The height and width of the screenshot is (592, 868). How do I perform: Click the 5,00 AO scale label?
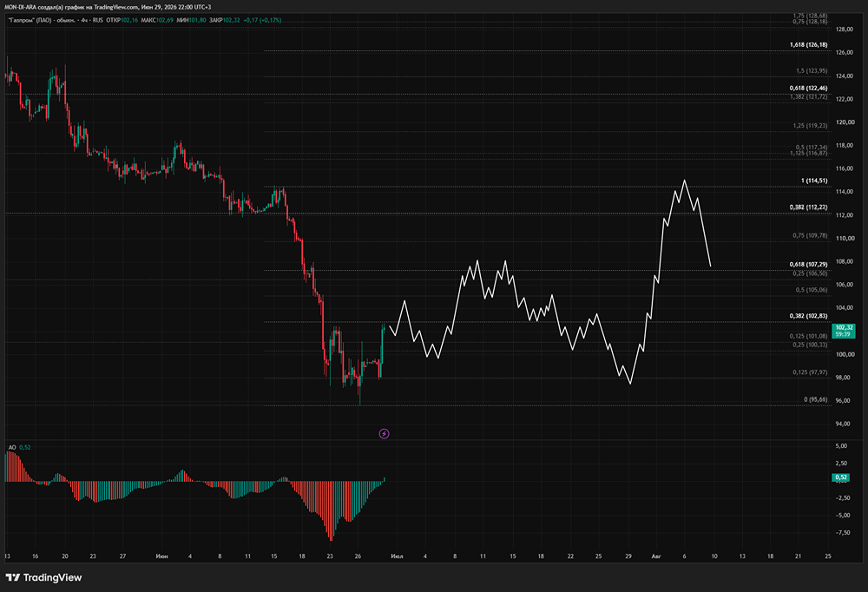[x=841, y=446]
